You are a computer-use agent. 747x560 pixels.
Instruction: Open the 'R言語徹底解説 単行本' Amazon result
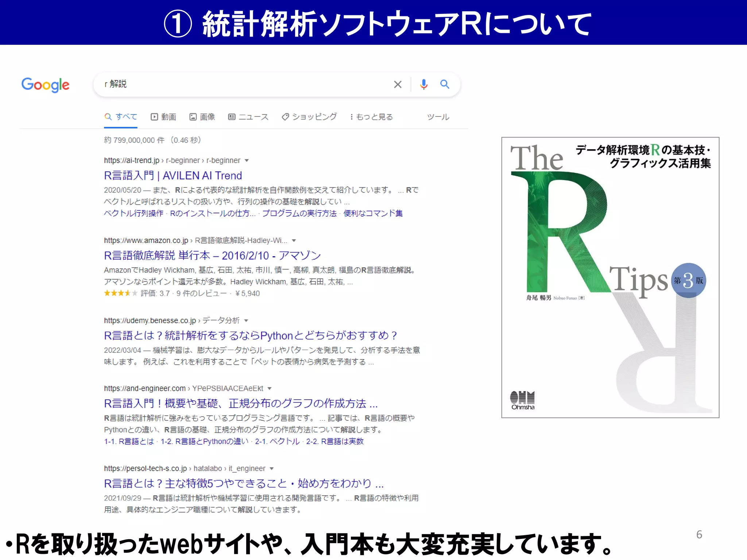(x=212, y=256)
